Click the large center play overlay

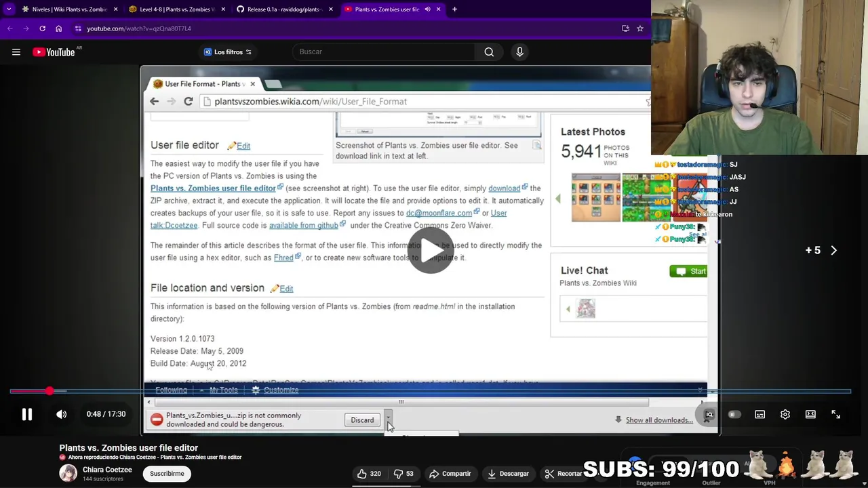431,250
